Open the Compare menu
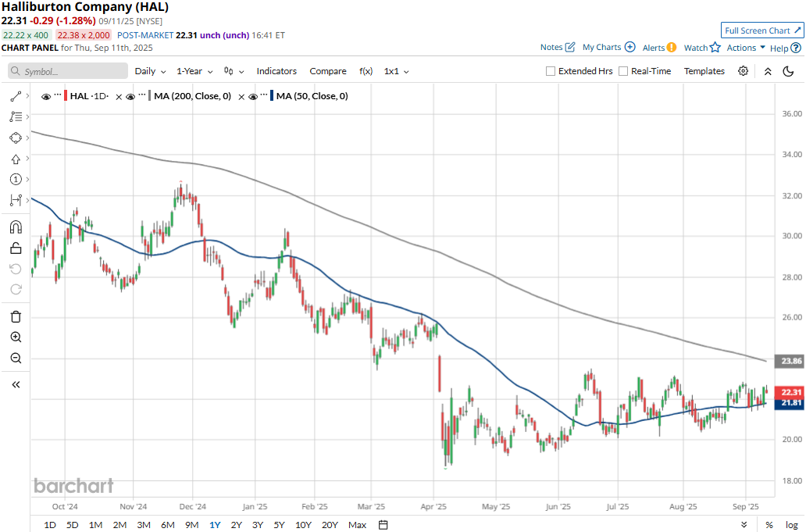 [328, 71]
